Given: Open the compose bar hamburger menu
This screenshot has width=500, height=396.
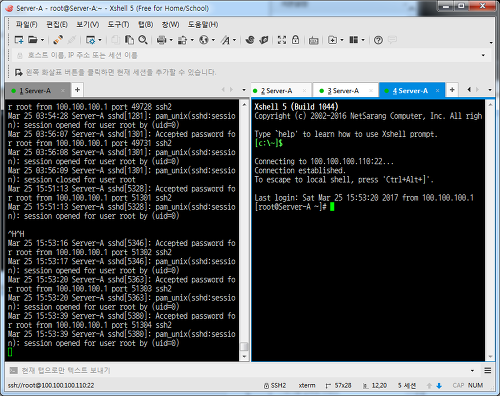Looking at the screenshot, I should (x=488, y=371).
